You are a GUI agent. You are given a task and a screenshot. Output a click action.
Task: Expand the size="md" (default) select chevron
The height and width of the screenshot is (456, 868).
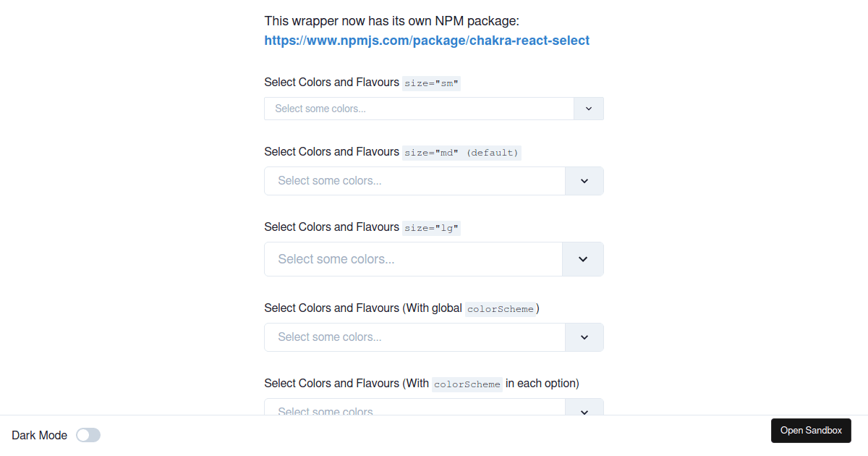[584, 181]
